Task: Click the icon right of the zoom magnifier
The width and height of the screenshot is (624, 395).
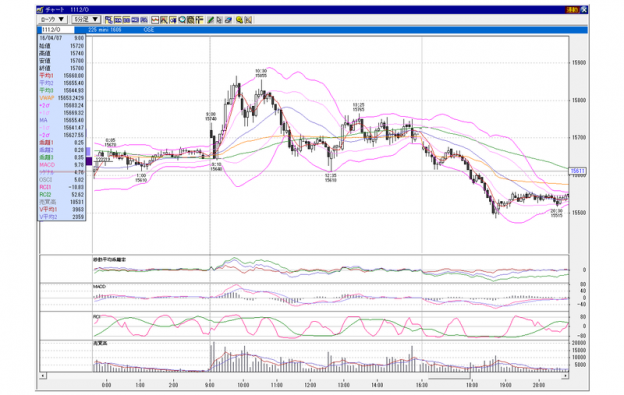Action: click(x=191, y=19)
